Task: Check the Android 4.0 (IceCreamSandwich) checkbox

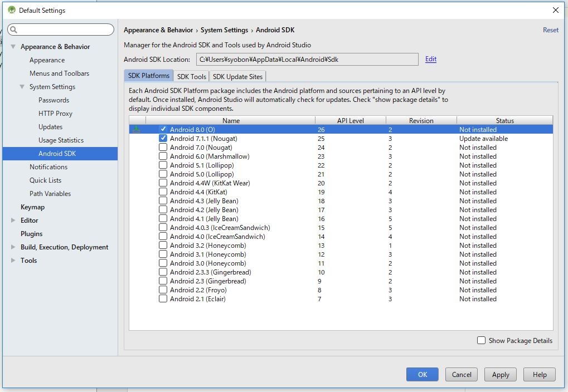Action: pos(163,236)
